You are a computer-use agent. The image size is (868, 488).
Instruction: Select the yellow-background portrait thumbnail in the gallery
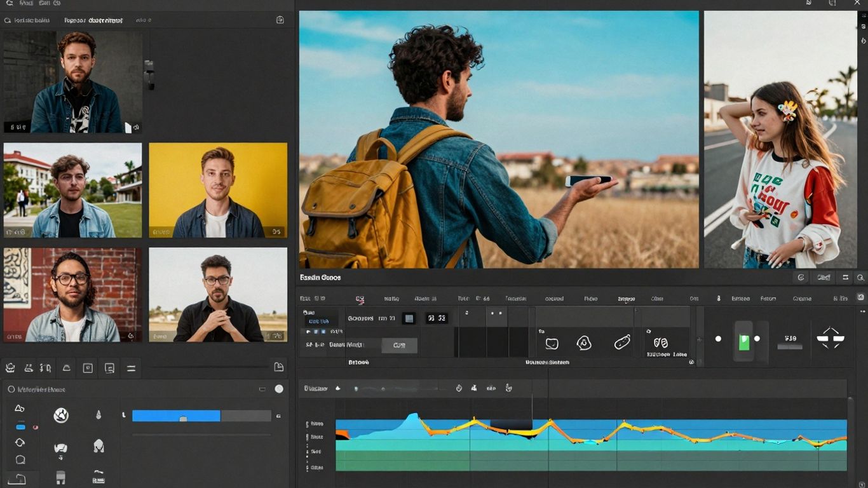(218, 191)
